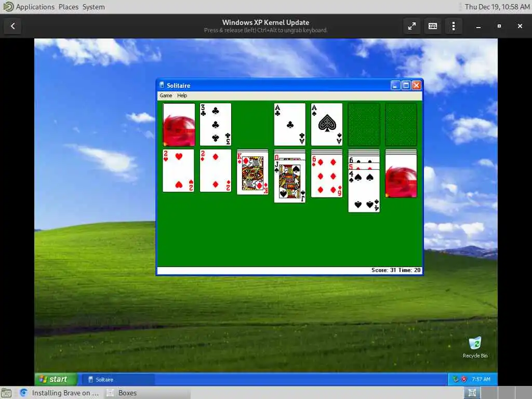Open the System menu
532x399 pixels.
click(94, 7)
